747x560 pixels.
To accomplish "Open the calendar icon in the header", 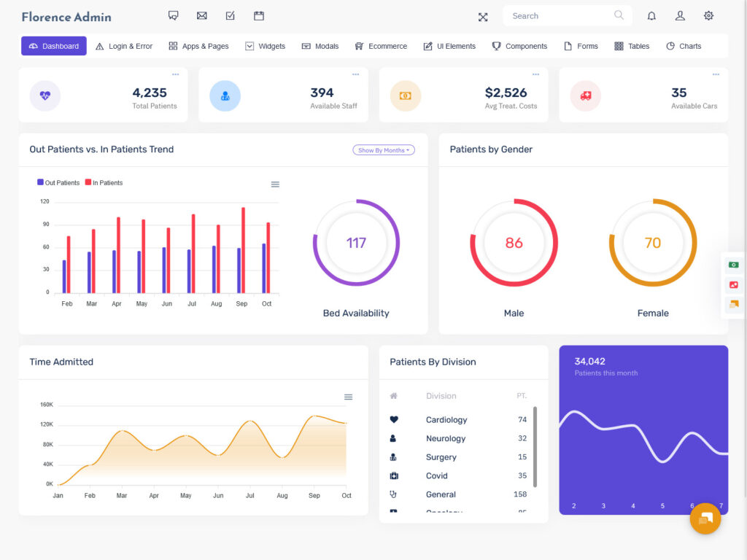I will pos(259,15).
